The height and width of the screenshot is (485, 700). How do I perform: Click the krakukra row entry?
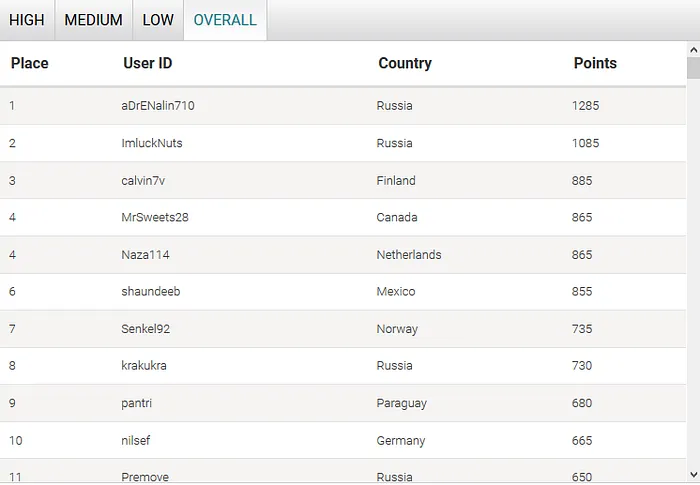tap(144, 366)
